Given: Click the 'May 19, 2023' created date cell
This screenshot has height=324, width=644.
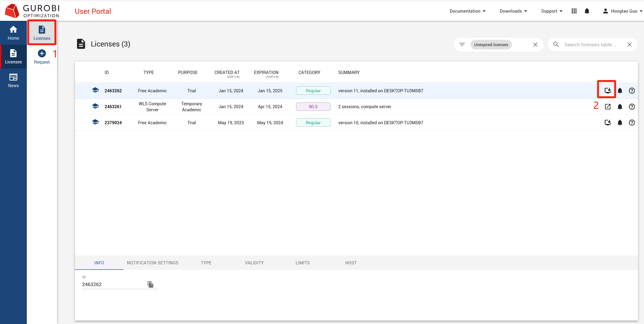Looking at the screenshot, I should [x=231, y=123].
